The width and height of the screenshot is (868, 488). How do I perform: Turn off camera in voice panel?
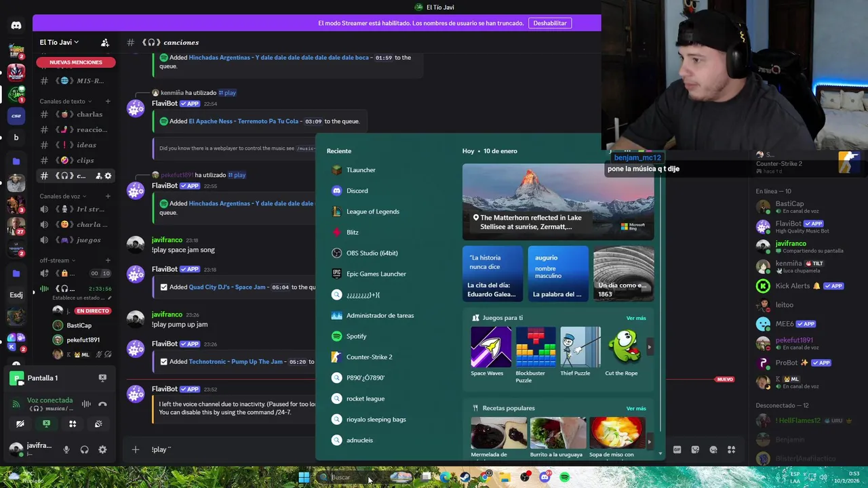20,424
